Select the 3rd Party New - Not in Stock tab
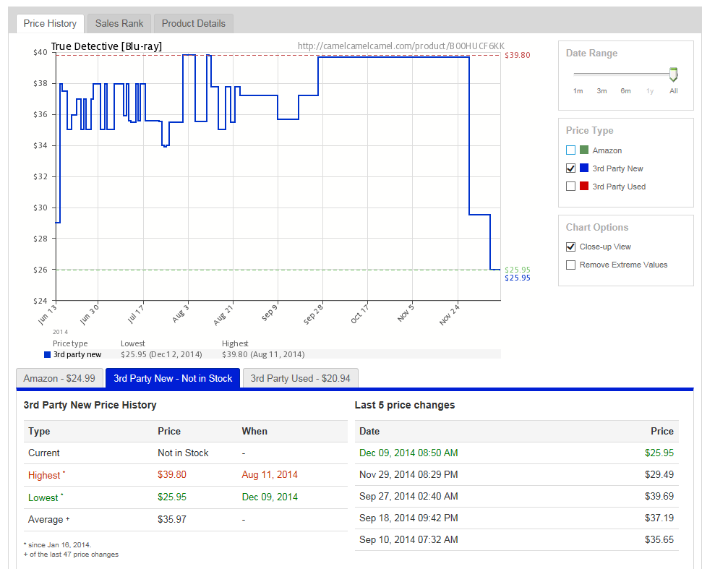 point(173,378)
